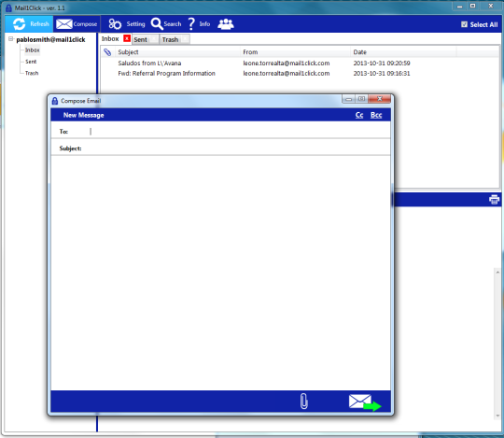
Task: Click in the message body area
Action: coord(220,273)
